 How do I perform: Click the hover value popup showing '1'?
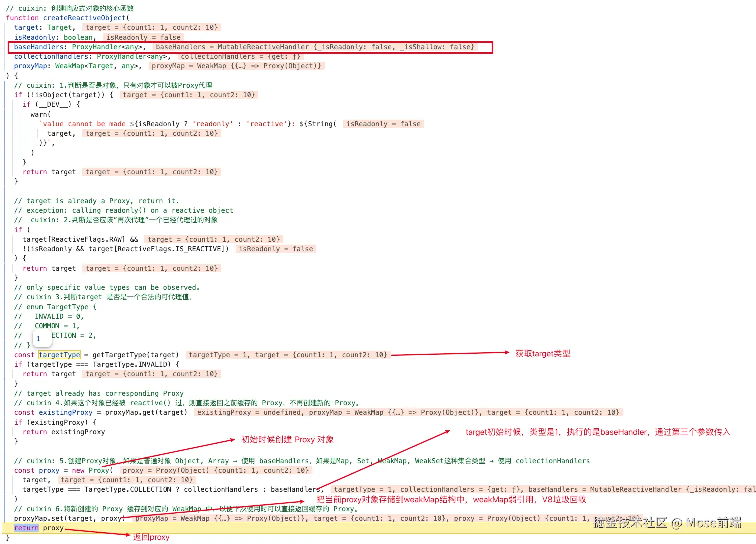point(42,339)
